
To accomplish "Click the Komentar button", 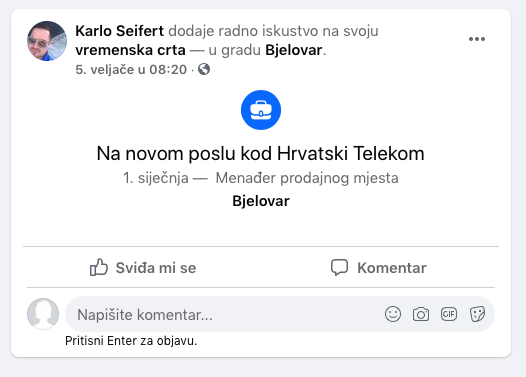I will (x=378, y=267).
